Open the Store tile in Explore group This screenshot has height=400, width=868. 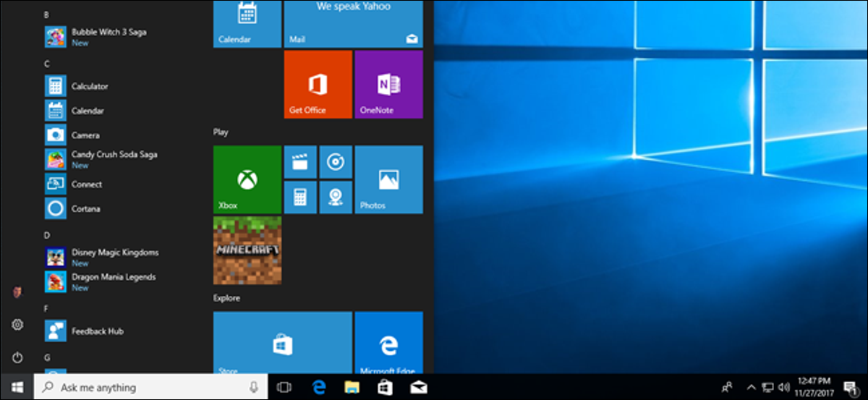[x=283, y=343]
